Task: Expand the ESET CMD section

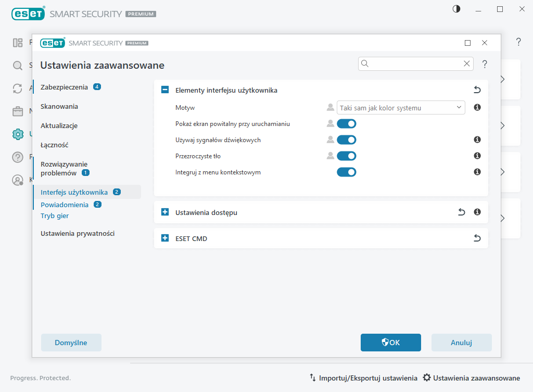Action: point(165,238)
